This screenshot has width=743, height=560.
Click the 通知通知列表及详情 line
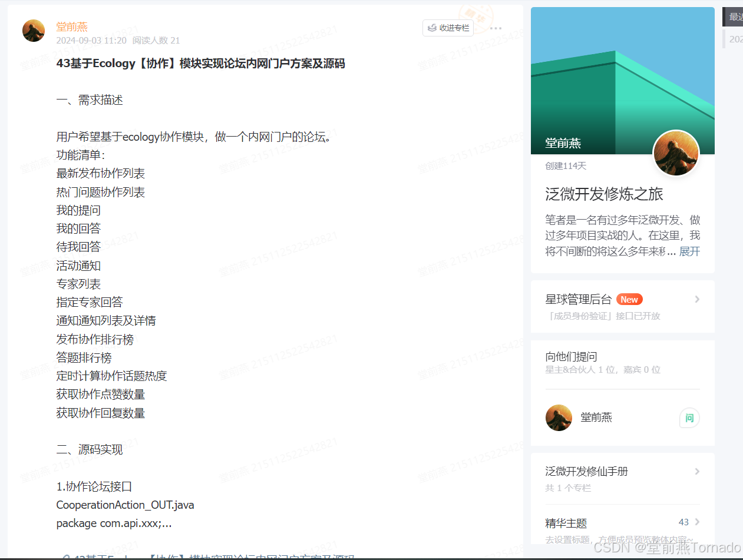106,321
